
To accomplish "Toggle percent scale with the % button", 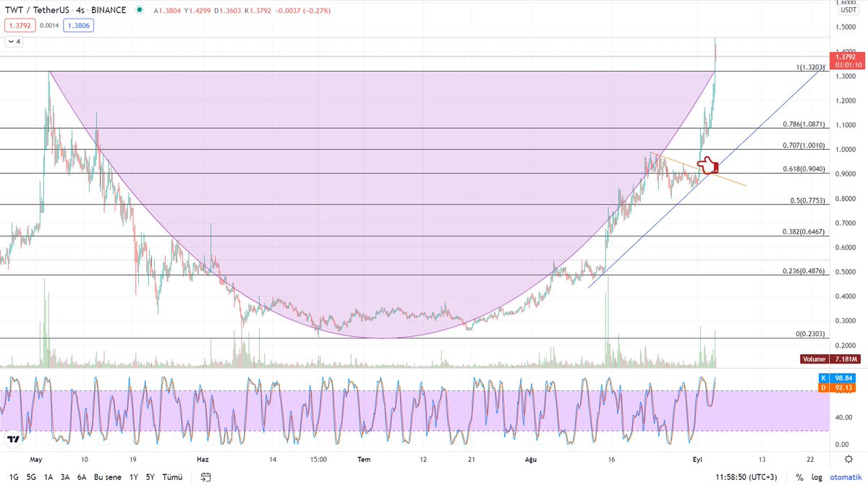I will click(x=799, y=477).
